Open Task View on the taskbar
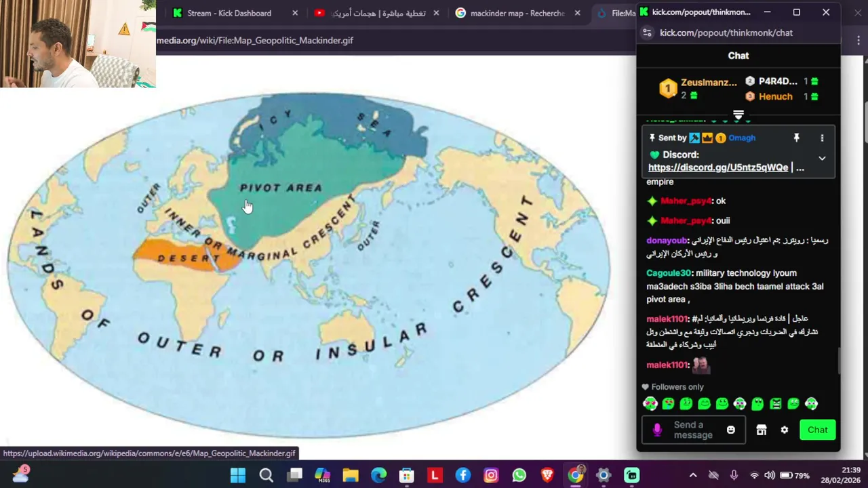868x488 pixels. pyautogui.click(x=294, y=475)
